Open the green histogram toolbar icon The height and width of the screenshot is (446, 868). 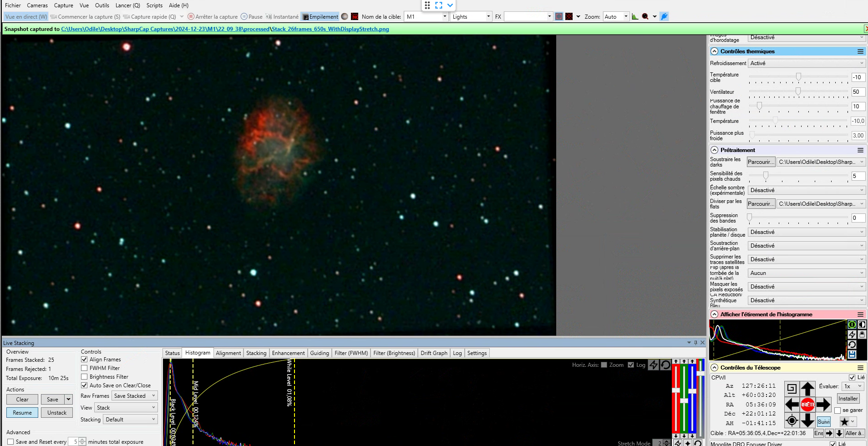tap(635, 17)
